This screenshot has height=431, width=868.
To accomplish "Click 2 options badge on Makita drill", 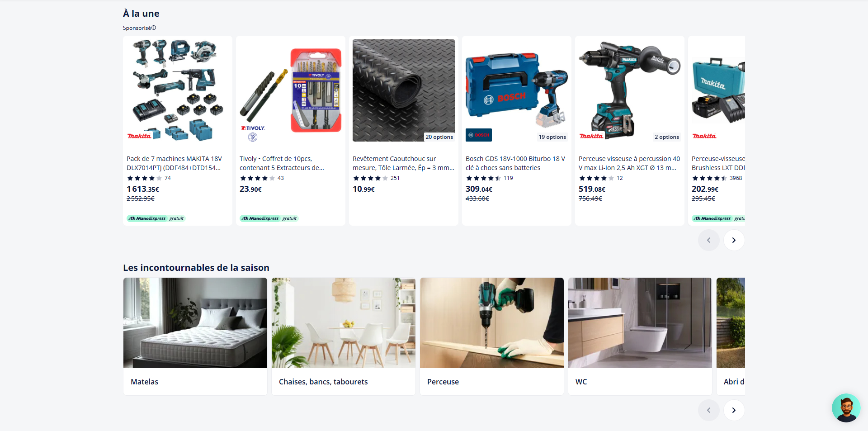I will pyautogui.click(x=667, y=137).
